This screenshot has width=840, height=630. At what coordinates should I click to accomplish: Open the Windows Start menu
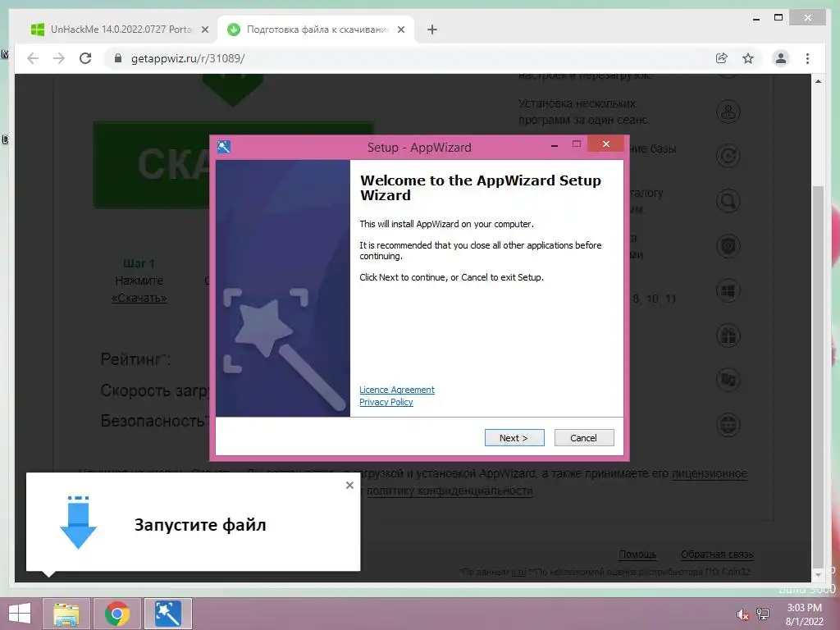(20, 614)
